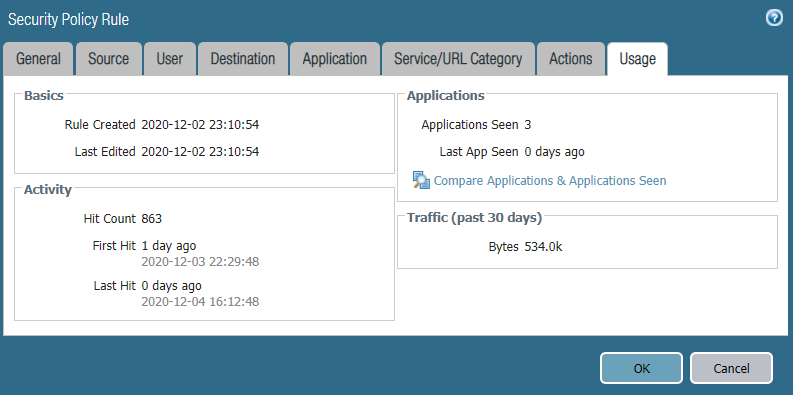This screenshot has width=793, height=395.
Task: Open the Application tab
Action: tap(334, 59)
